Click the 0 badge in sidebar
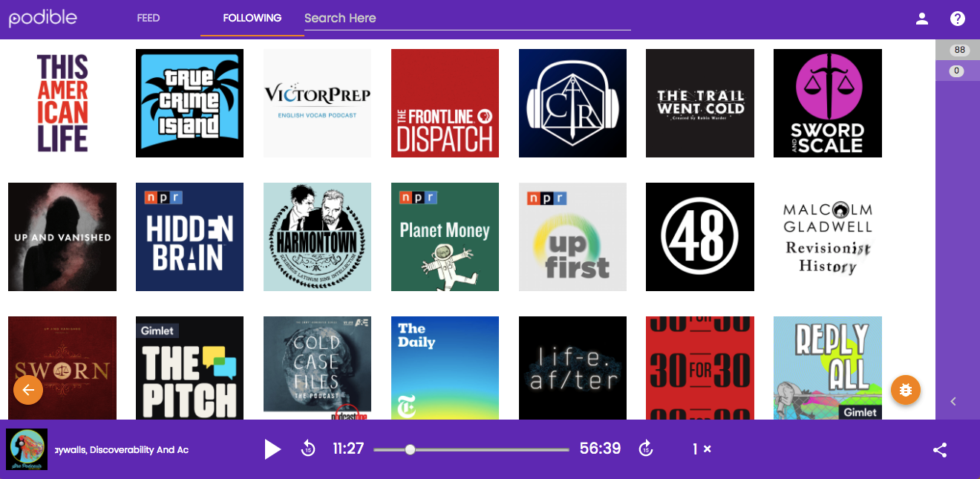The width and height of the screenshot is (980, 479). 957,71
